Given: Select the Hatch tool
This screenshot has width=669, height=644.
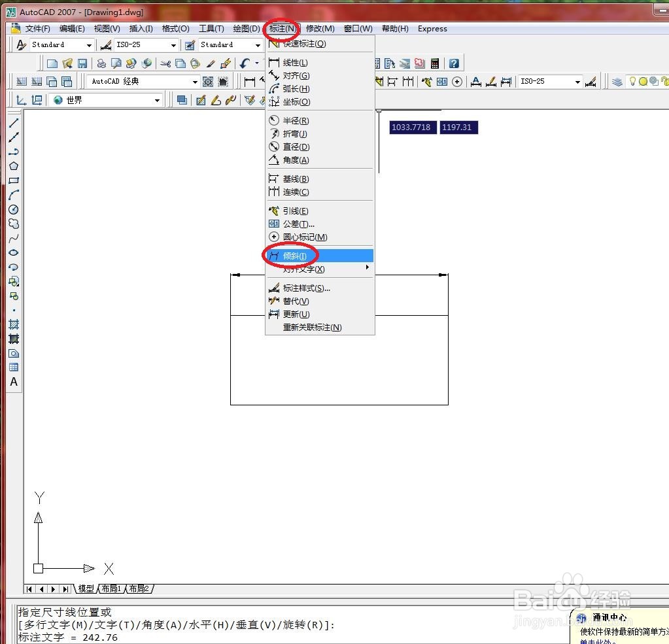Looking at the screenshot, I should pyautogui.click(x=14, y=324).
